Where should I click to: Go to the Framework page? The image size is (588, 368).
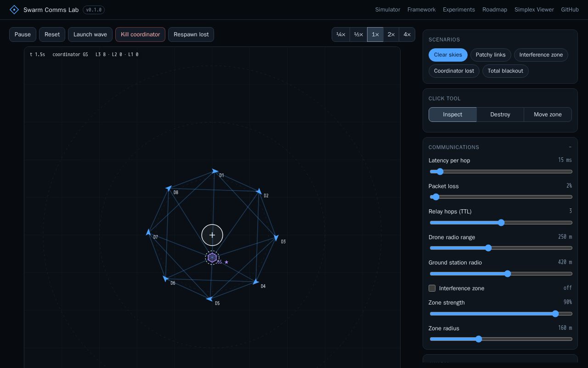tap(421, 10)
